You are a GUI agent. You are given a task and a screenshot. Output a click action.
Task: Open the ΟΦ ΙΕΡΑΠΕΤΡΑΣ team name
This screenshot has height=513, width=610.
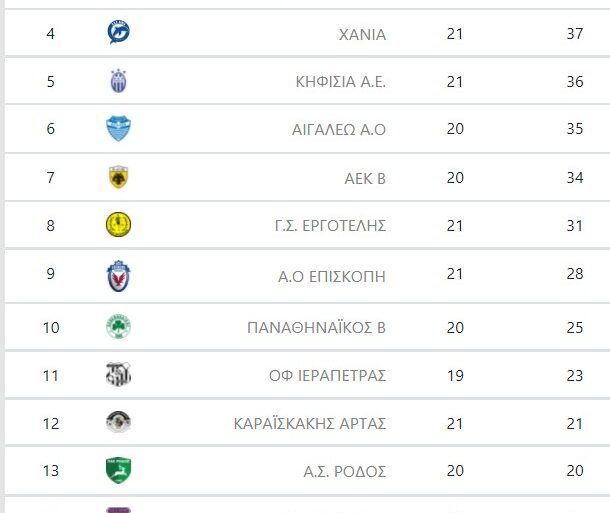[327, 376]
